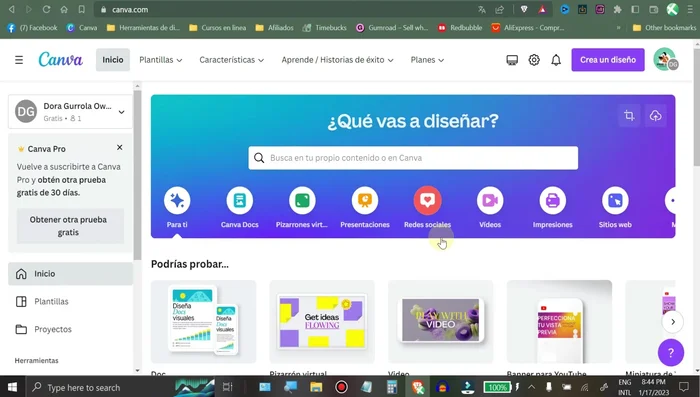The image size is (700, 397).
Task: Select the Inicio tab in header
Action: (113, 60)
